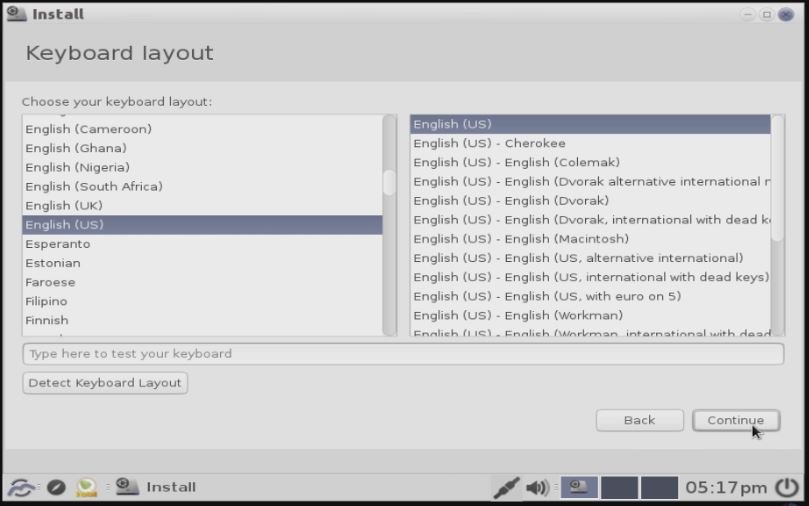809x506 pixels.
Task: Select English (Cameroon) layout
Action: tap(202, 129)
